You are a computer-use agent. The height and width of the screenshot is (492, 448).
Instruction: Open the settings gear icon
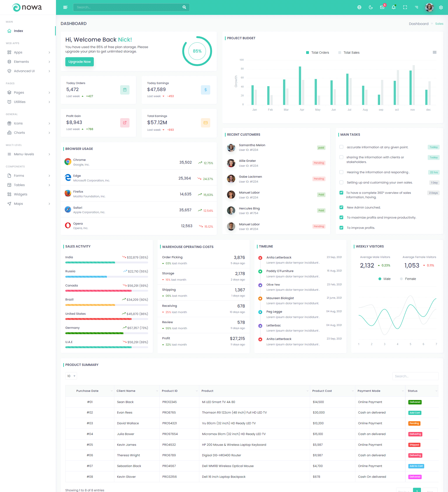click(x=441, y=7)
